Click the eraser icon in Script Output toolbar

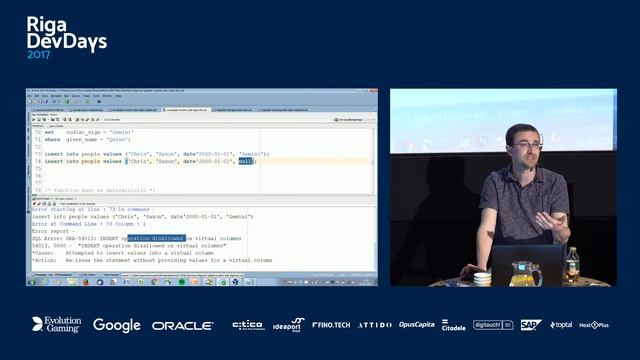point(39,204)
